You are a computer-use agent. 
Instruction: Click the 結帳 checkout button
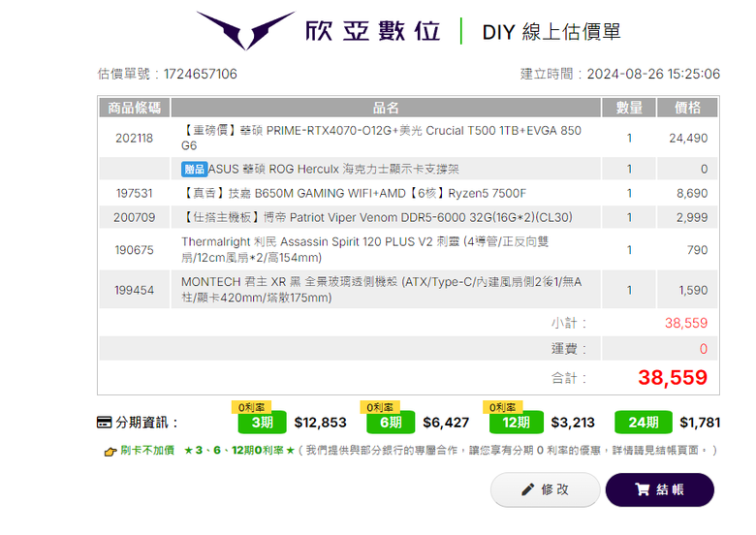(x=660, y=489)
